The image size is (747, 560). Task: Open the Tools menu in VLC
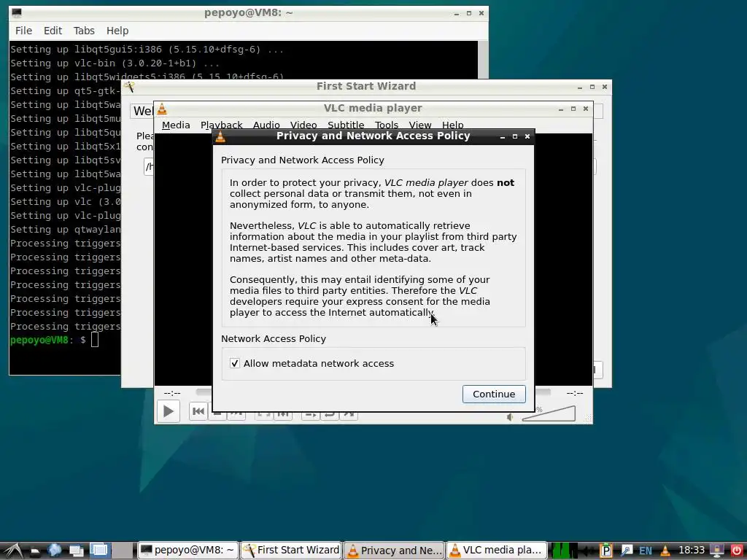tap(387, 125)
